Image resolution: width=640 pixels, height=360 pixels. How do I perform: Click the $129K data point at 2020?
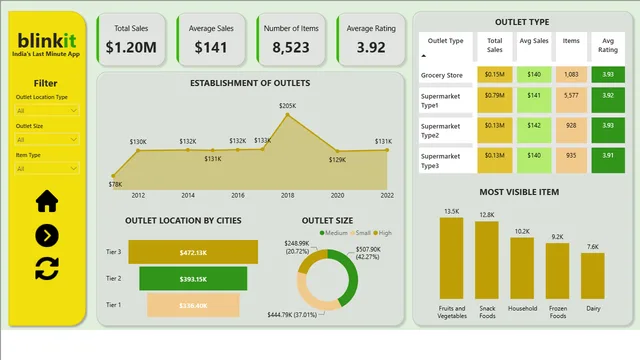[x=337, y=151]
